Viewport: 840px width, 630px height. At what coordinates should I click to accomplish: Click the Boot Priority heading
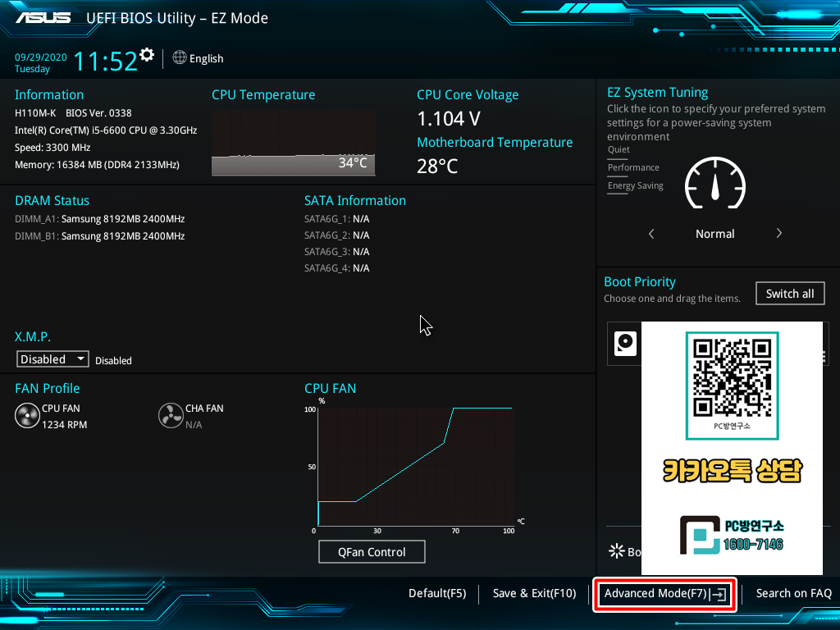coord(640,282)
